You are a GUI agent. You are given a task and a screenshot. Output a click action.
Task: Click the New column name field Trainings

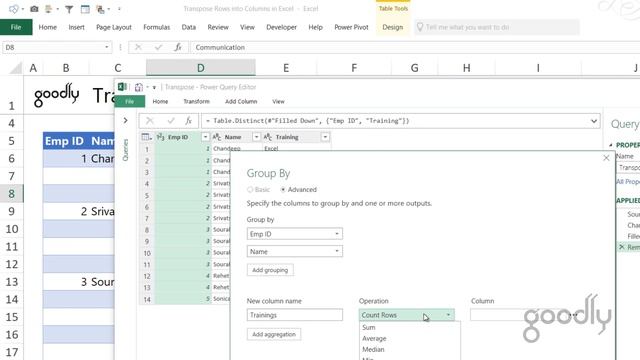(x=294, y=315)
